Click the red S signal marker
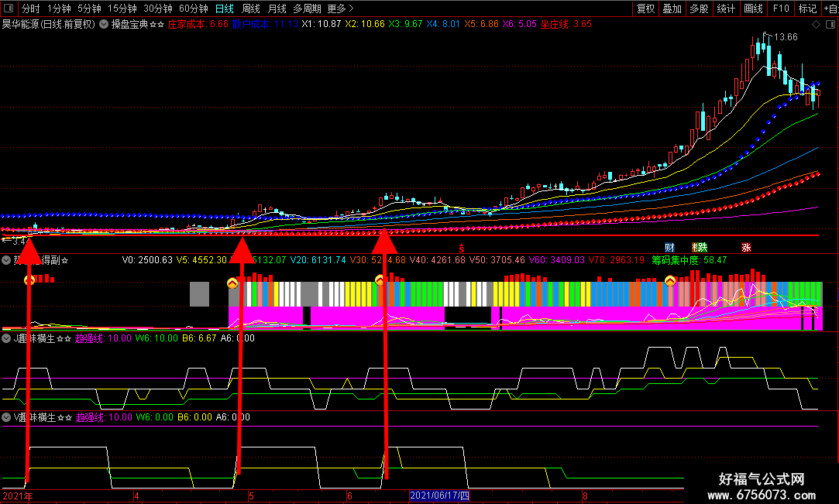 click(461, 249)
